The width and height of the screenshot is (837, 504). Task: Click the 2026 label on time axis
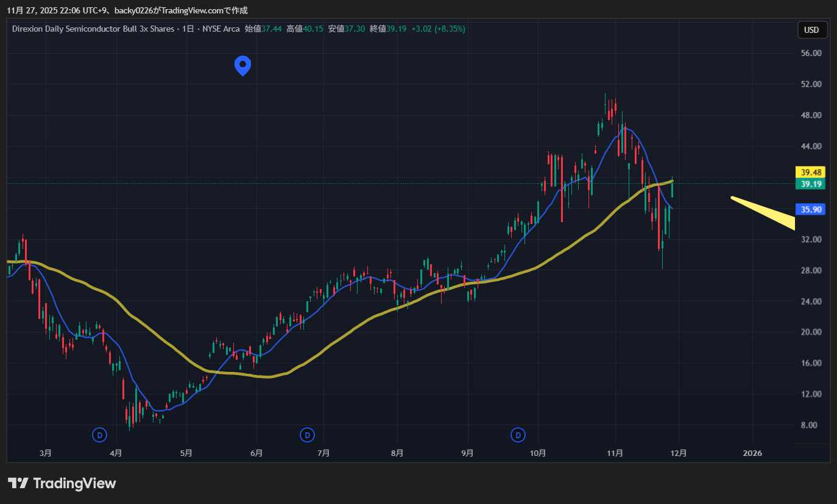(x=753, y=453)
